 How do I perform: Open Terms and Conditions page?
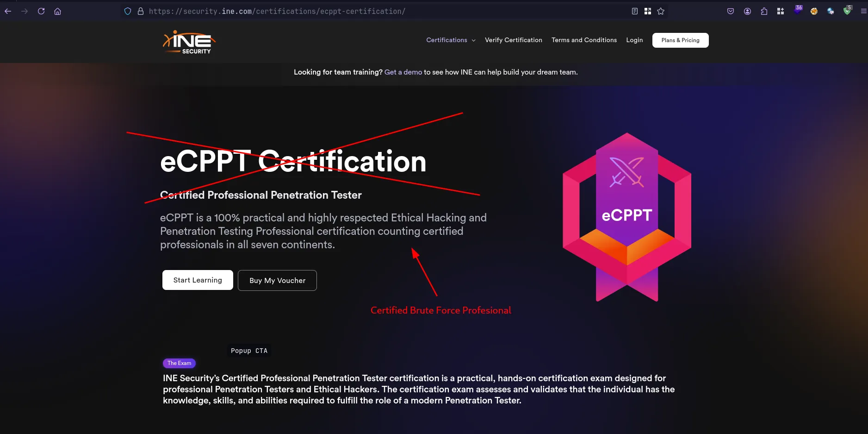584,40
